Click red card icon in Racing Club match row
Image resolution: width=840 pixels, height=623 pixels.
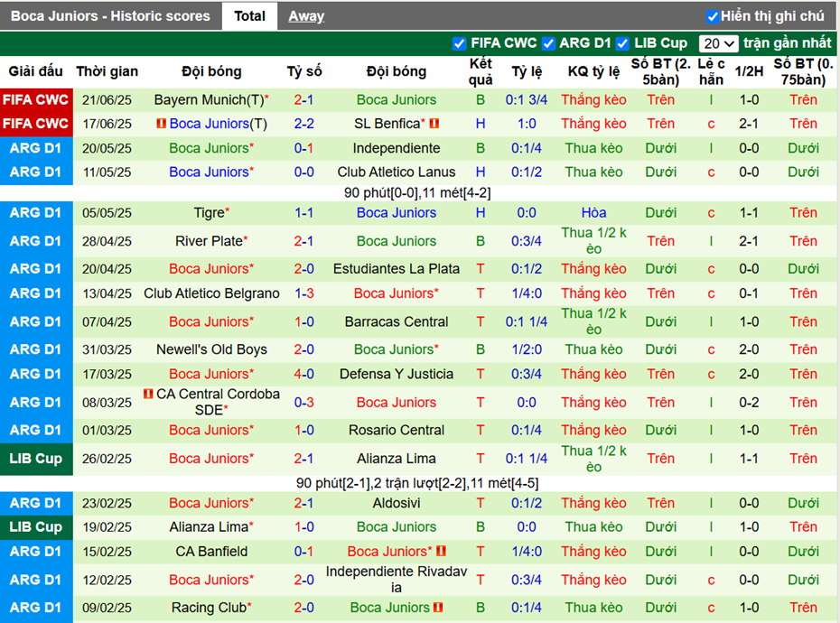click(x=438, y=608)
